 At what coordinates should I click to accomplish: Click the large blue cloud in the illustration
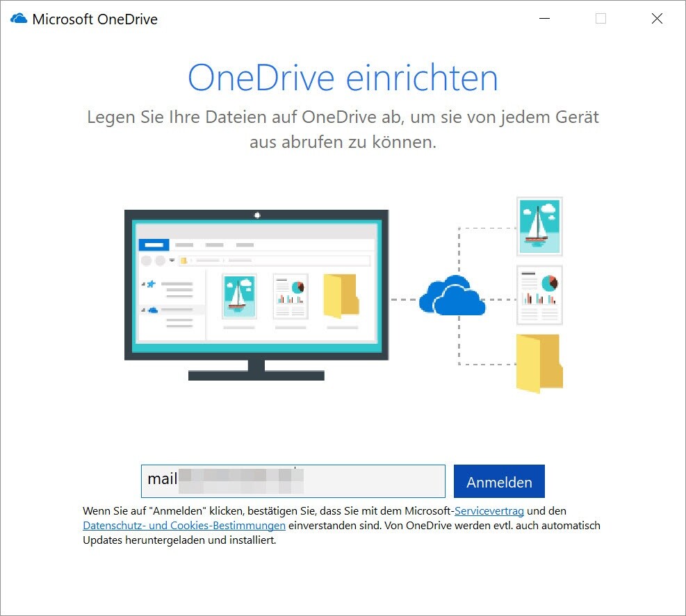[452, 297]
